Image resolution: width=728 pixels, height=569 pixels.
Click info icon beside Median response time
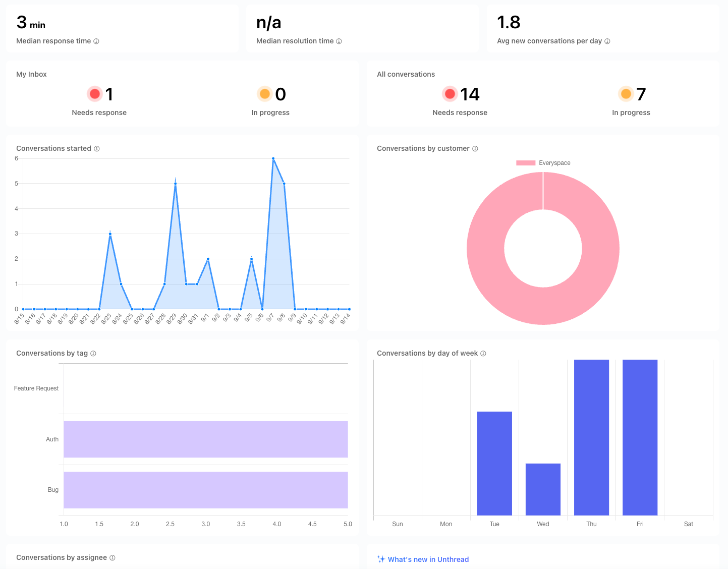point(96,41)
